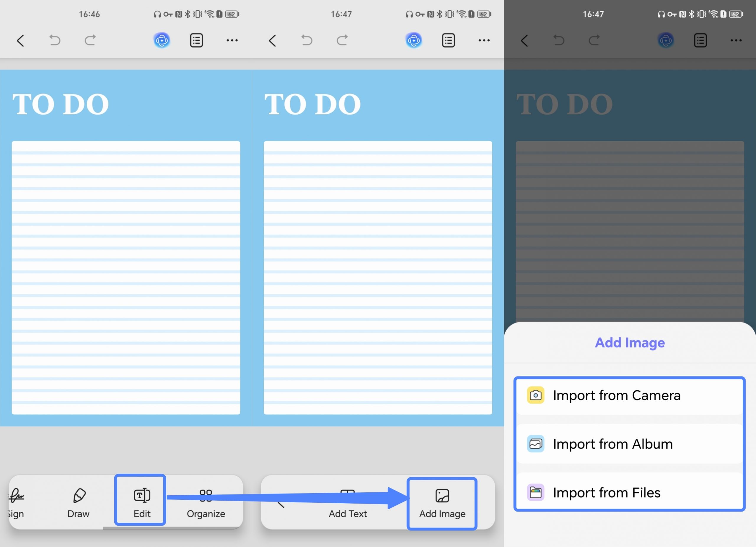Screen dimensions: 756x547
Task: Tap the dimmed back arrow in right screenshot
Action: (525, 41)
